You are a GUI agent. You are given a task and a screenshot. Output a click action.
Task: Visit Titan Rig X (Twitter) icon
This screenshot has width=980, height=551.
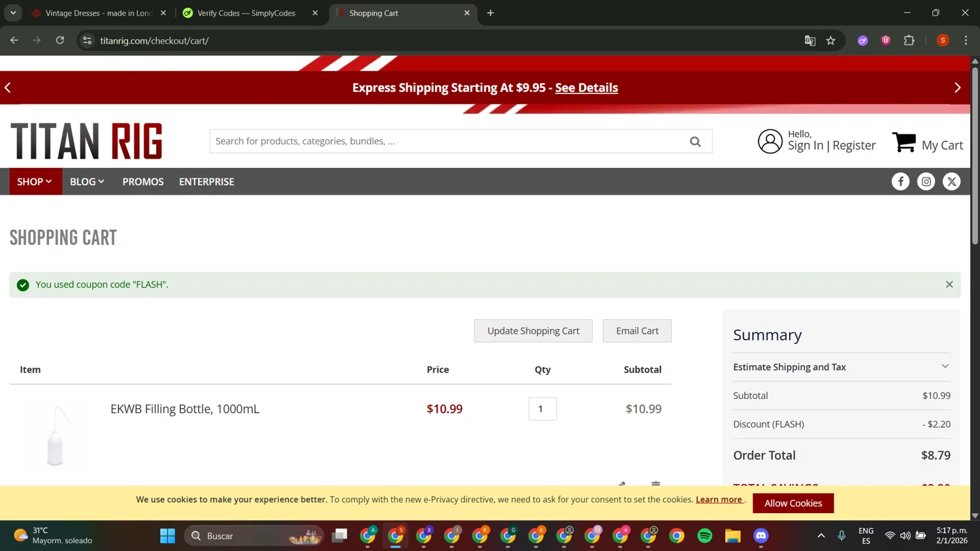[x=951, y=181]
